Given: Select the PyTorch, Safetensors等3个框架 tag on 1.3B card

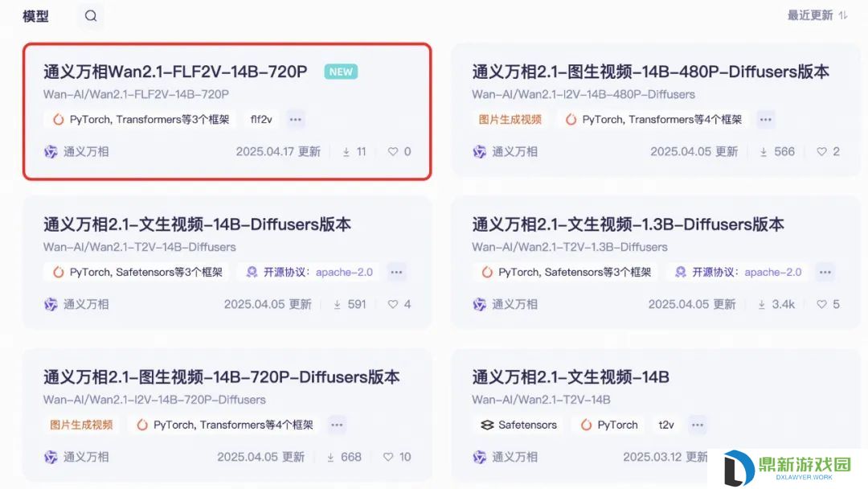Looking at the screenshot, I should click(x=567, y=272).
